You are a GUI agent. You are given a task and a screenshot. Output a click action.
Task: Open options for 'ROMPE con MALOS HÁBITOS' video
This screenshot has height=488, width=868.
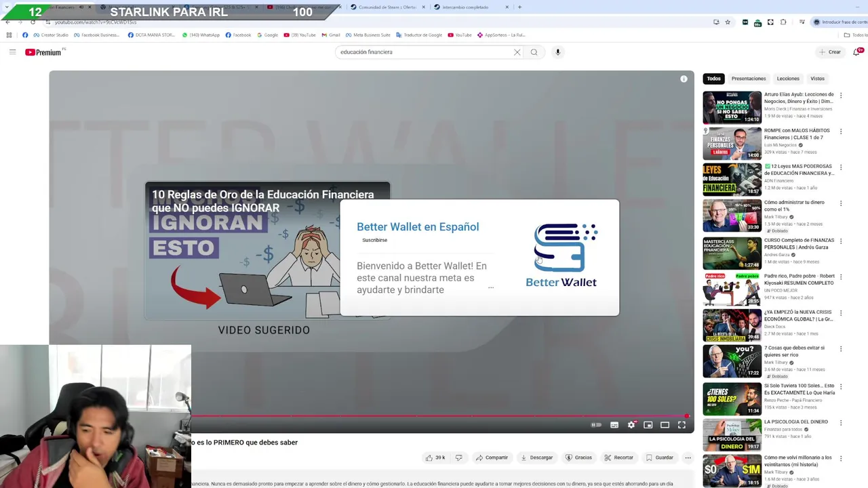coord(841,131)
